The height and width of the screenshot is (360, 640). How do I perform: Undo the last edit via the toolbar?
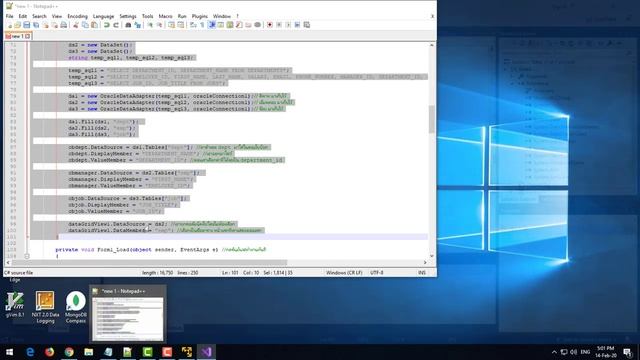107,25
